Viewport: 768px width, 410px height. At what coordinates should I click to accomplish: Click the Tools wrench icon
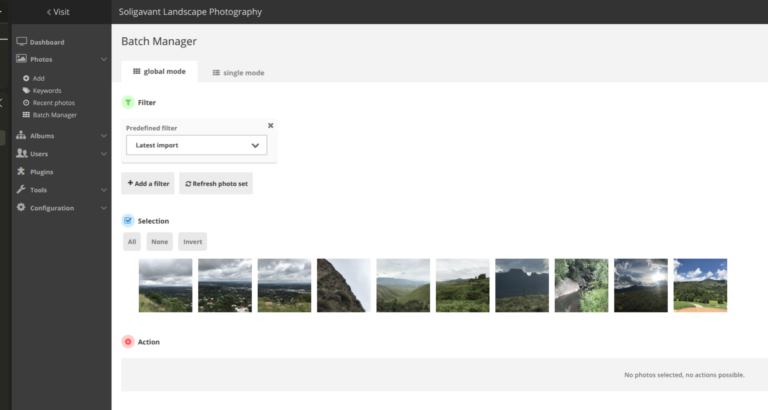point(21,189)
